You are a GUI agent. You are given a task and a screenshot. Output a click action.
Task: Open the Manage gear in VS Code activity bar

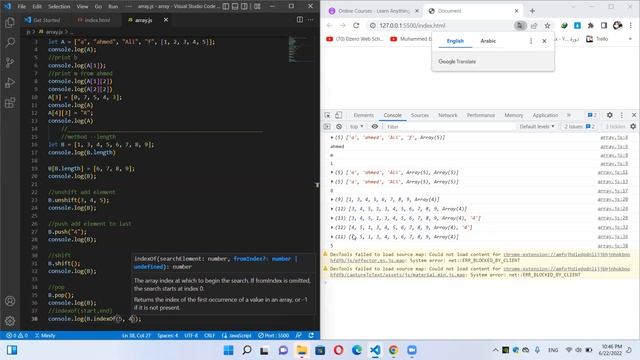[10, 321]
